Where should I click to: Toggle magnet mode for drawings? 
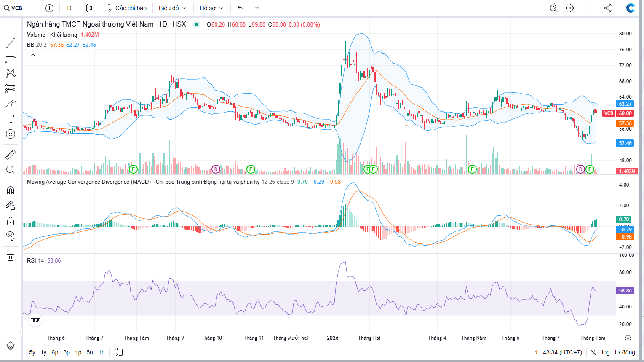11,190
